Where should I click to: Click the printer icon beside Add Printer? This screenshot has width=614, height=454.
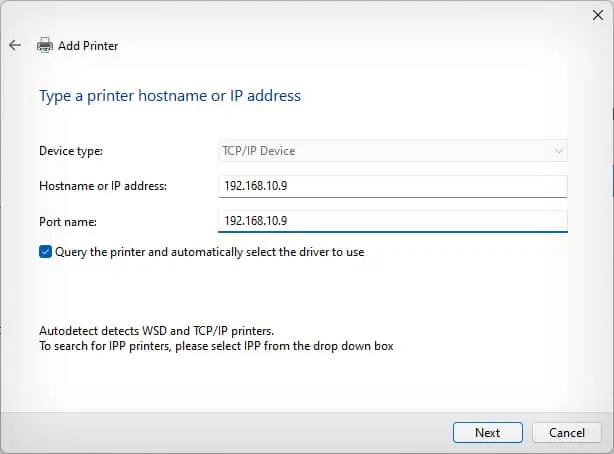tap(45, 45)
